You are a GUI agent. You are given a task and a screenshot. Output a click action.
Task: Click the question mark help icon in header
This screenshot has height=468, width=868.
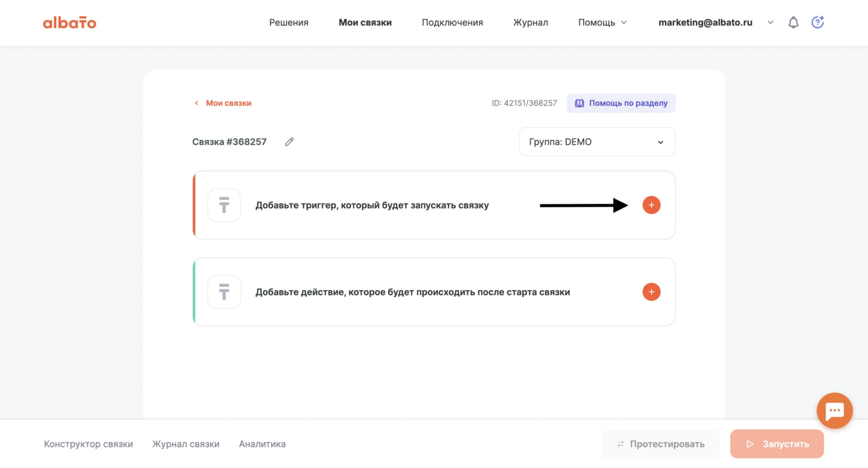pos(817,22)
